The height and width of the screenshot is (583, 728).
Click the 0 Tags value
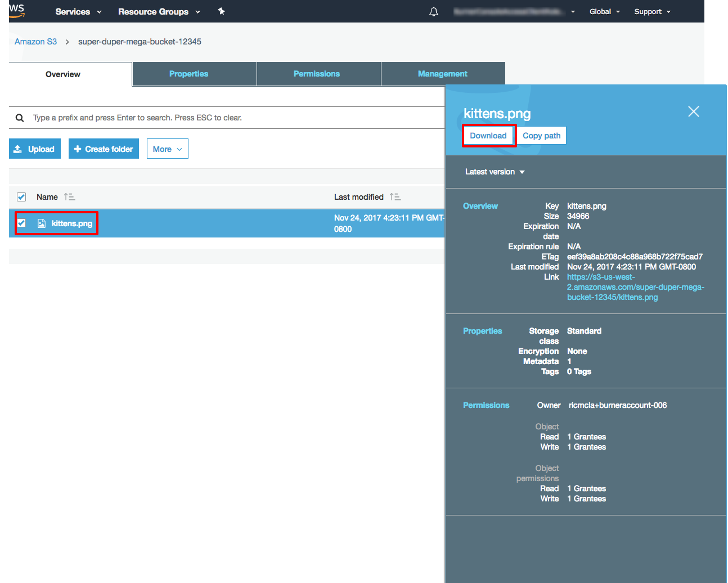(579, 371)
